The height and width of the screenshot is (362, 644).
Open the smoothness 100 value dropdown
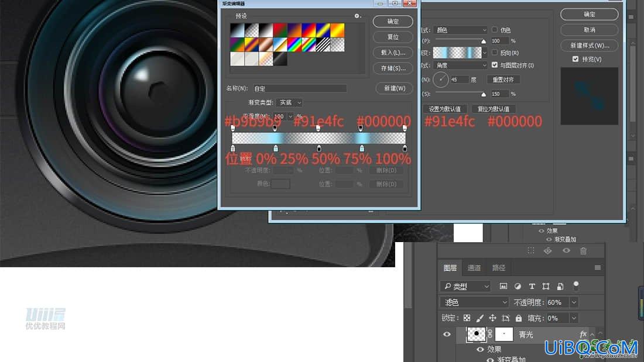[x=290, y=116]
